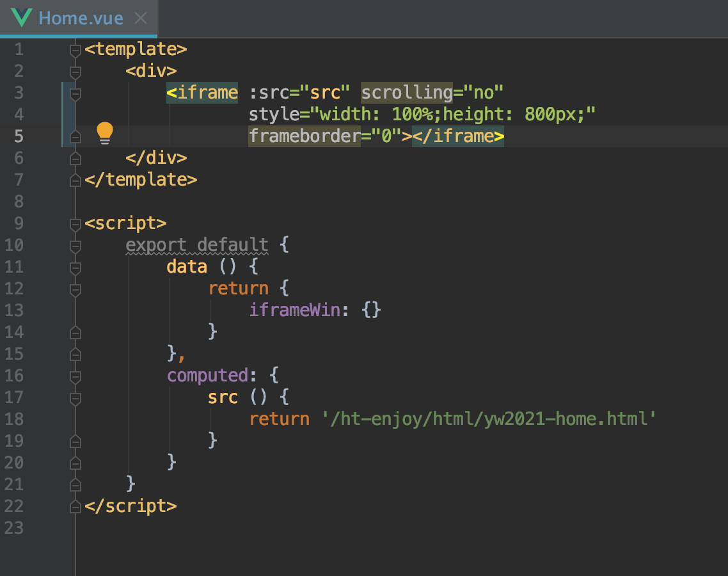Image resolution: width=728 pixels, height=576 pixels.
Task: Click line number 8 in the gutter
Action: [18, 202]
